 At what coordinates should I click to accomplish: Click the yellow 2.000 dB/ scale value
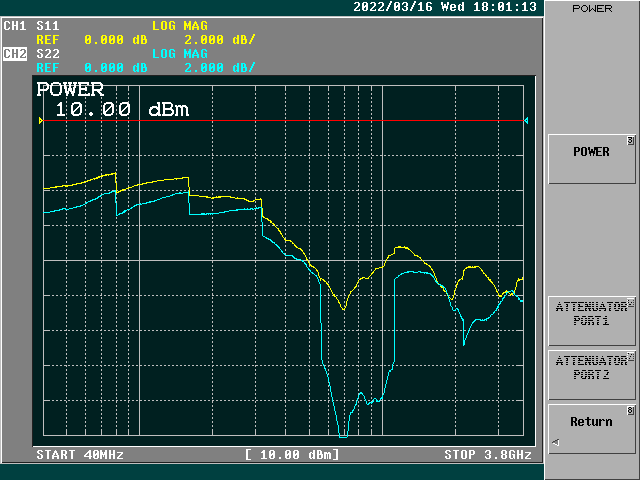(220, 40)
